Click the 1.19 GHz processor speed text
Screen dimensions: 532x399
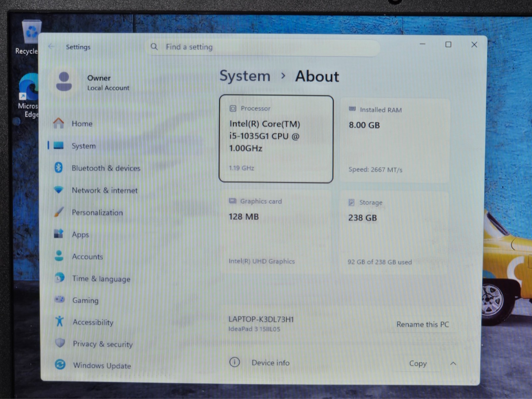[241, 168]
